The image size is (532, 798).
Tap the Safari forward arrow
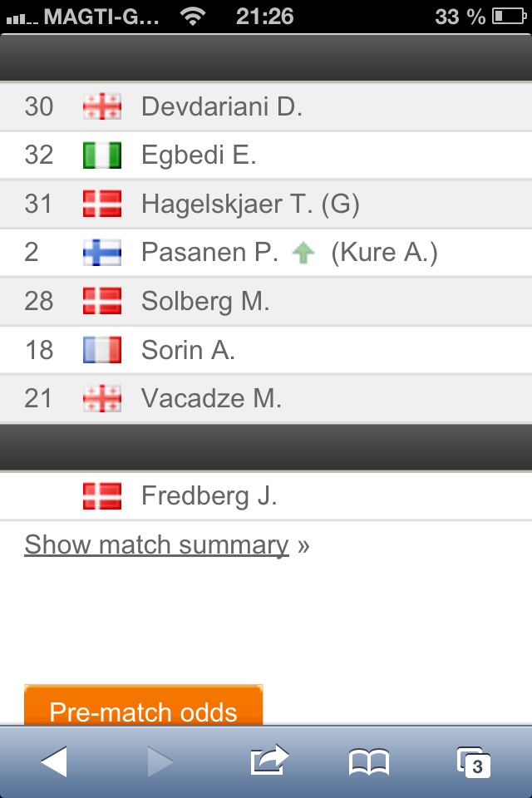click(x=160, y=761)
